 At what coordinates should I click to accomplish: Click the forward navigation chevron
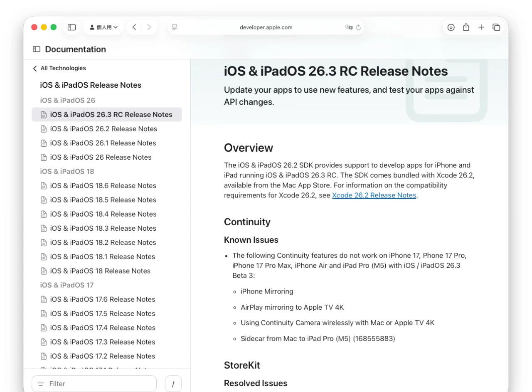149,27
